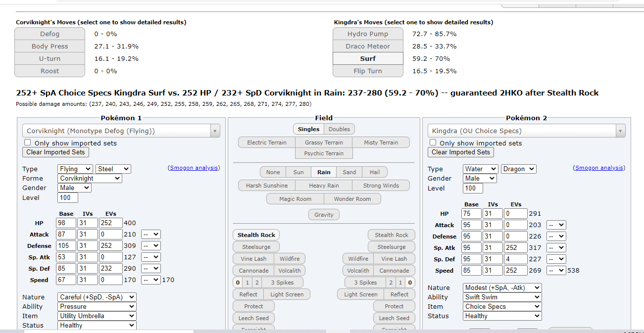
Task: Set weather to Rain
Action: click(324, 172)
